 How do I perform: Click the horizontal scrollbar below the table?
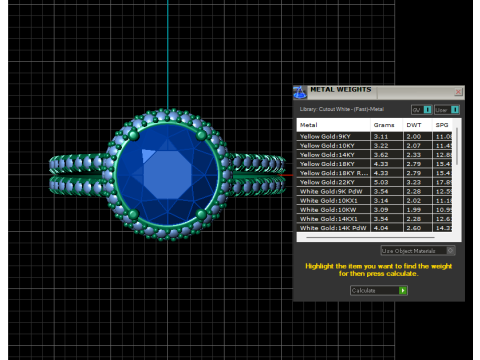[x=371, y=238]
